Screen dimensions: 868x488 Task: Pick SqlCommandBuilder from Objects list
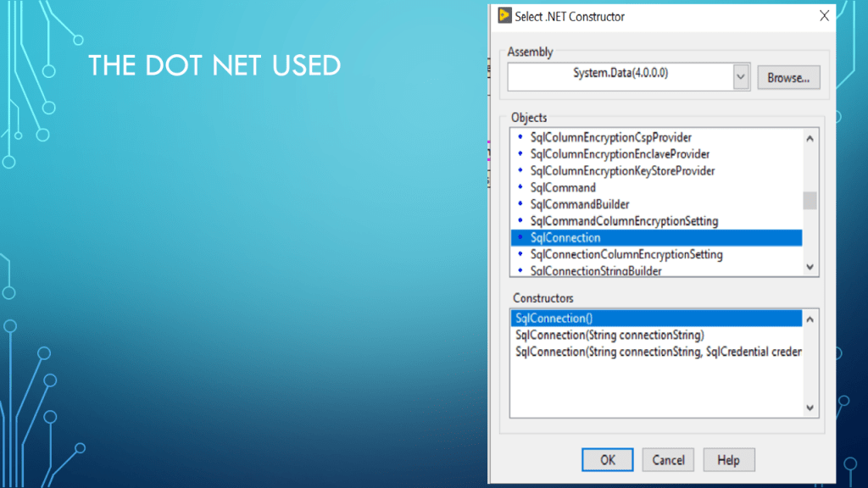[x=580, y=204]
